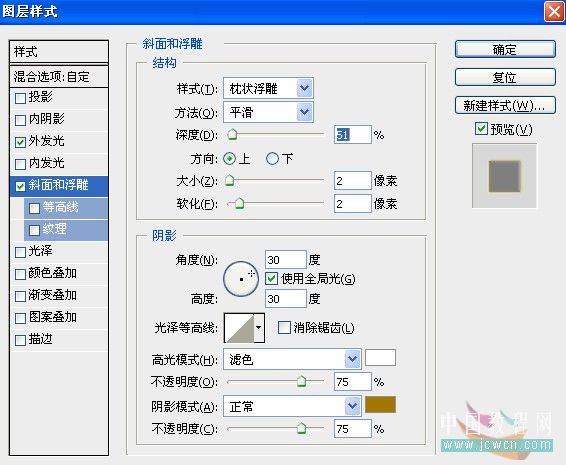The image size is (566, 465).
Task: Select the 上 direction radio button
Action: click(230, 158)
